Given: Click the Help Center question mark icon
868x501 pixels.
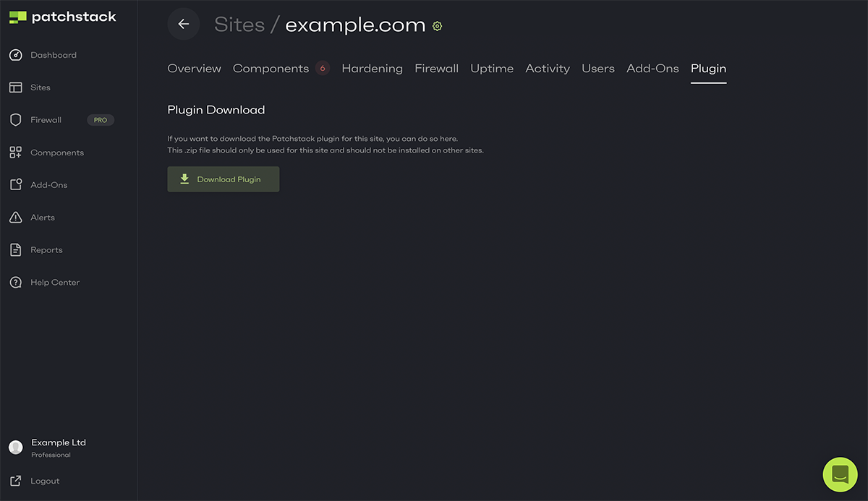Looking at the screenshot, I should (x=15, y=283).
